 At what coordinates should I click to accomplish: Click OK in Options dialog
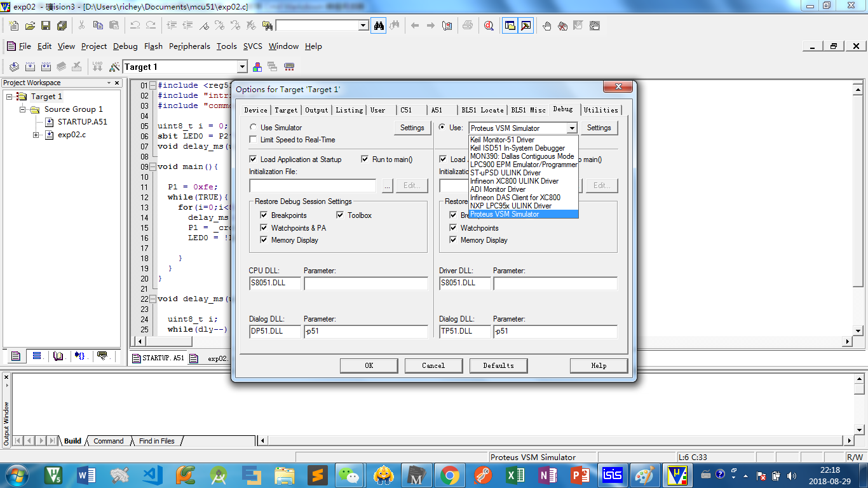(369, 365)
